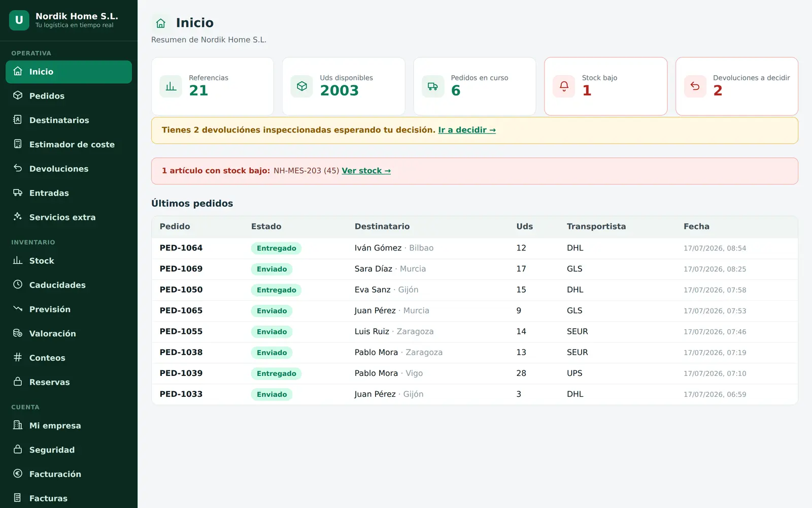
Task: Click order PED-1055 in the table
Action: tap(181, 331)
